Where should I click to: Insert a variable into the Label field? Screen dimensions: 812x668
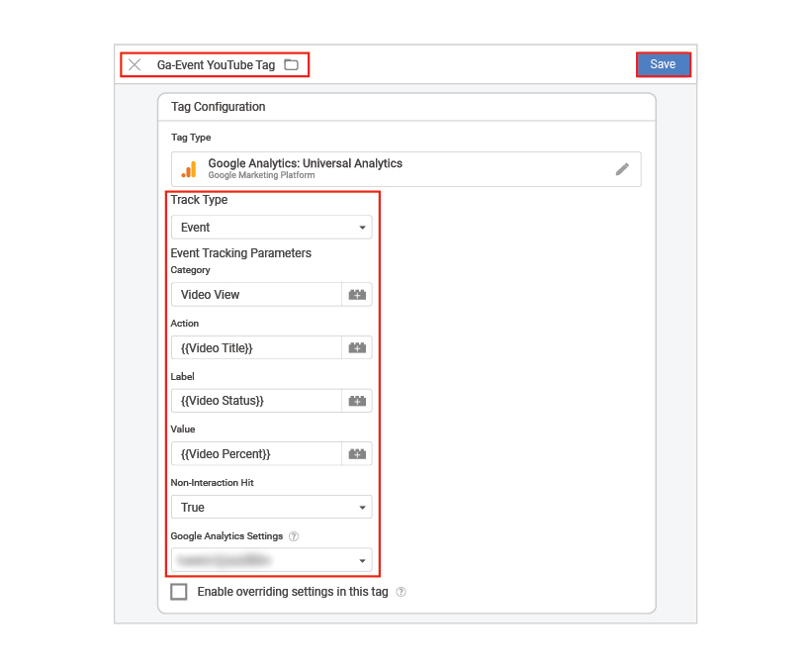(x=357, y=401)
